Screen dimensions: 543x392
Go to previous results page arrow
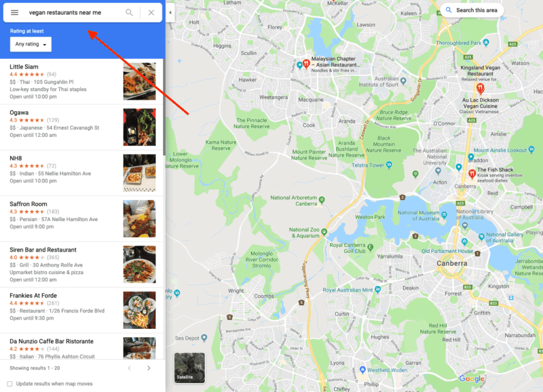[130, 368]
